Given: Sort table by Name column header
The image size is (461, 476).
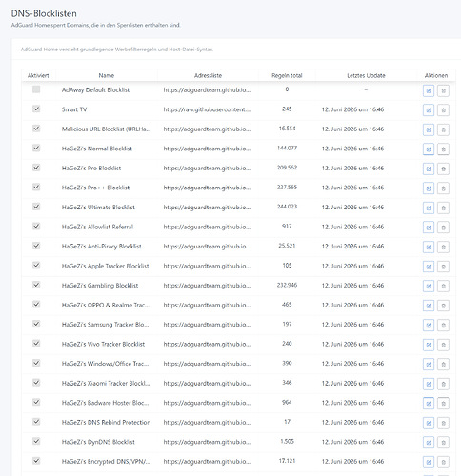Looking at the screenshot, I should coord(107,75).
